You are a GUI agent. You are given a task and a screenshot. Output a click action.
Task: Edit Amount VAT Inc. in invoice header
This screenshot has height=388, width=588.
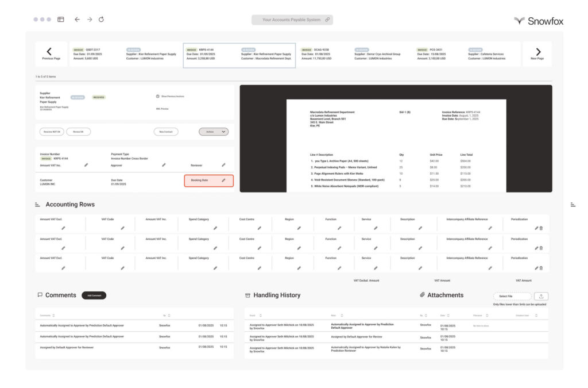86,165
